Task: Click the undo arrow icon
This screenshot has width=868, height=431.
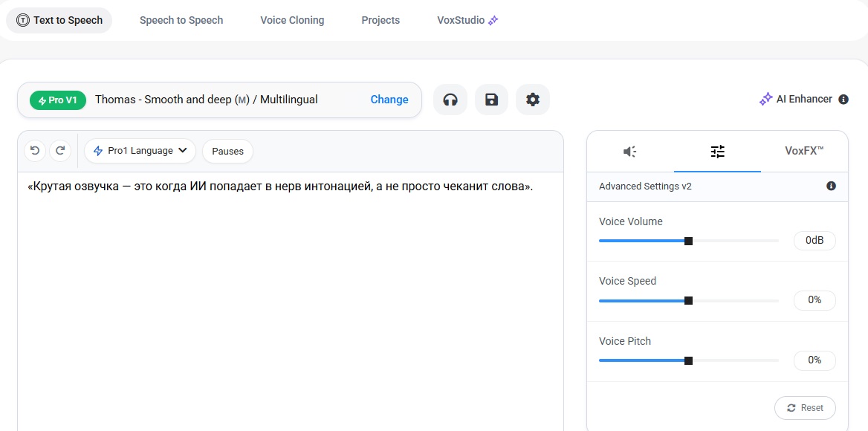Action: pos(35,151)
